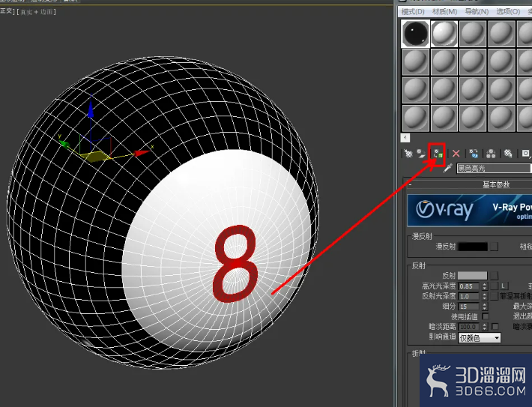Click the 暗淡距离 100.0 value field
Screen dimensions: 532x407
coord(468,327)
